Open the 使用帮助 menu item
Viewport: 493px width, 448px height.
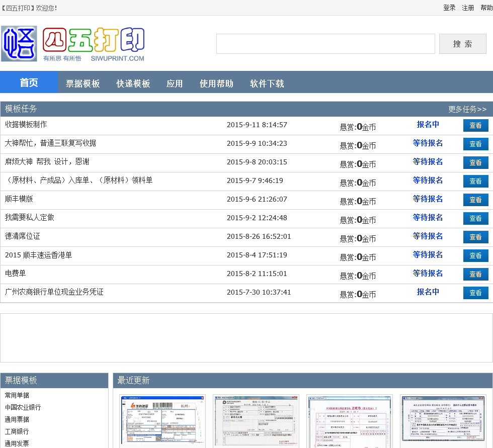(x=216, y=83)
